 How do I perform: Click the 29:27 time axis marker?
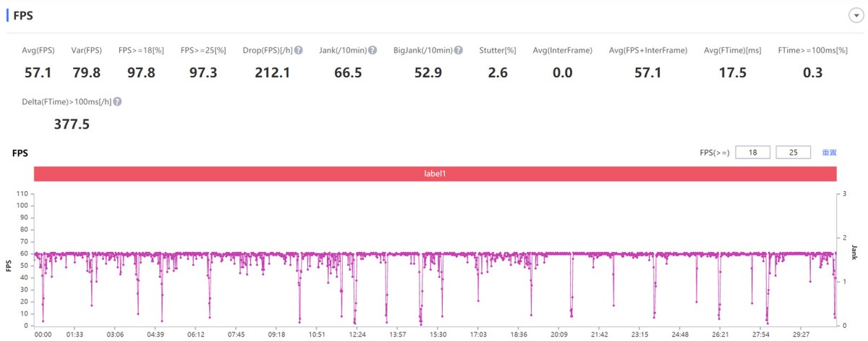coord(801,334)
